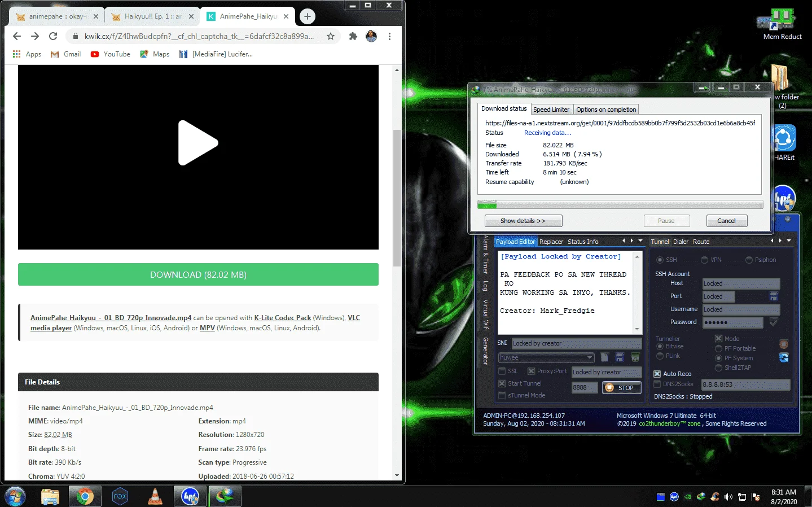Open the Chrome profile avatar
Image resolution: width=812 pixels, height=507 pixels.
point(371,36)
